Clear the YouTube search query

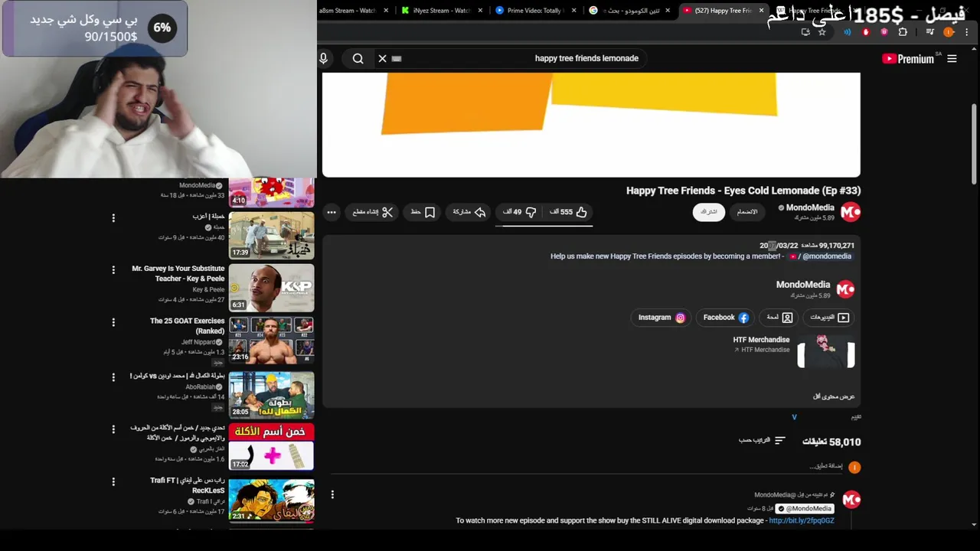point(382,58)
